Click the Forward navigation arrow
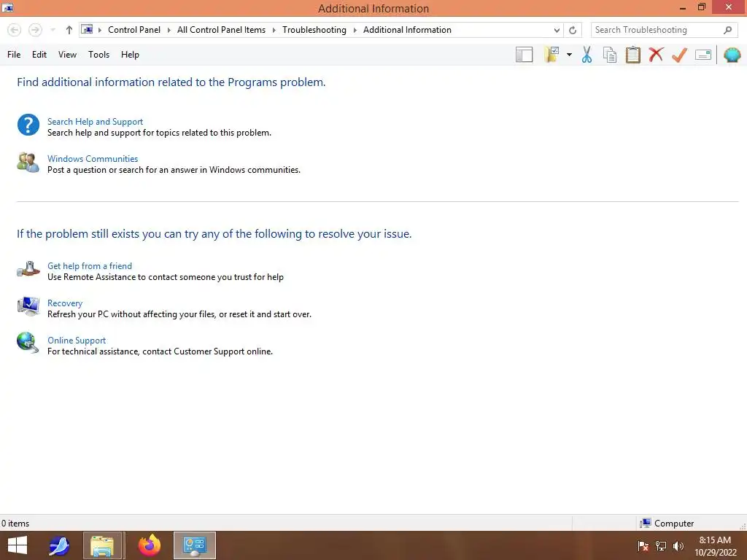747x560 pixels. (35, 30)
